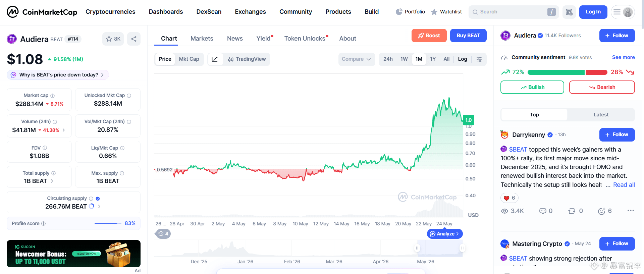Show Latest community posts tab
The width and height of the screenshot is (644, 274).
[601, 115]
